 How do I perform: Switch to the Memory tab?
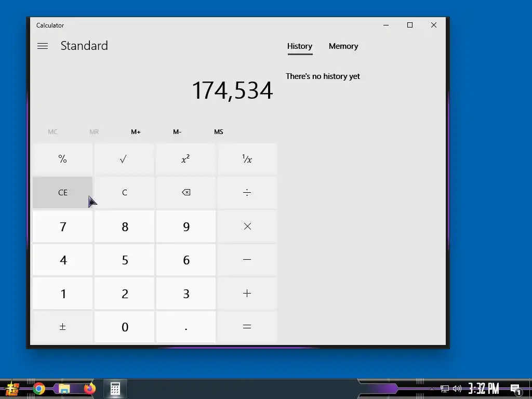(343, 46)
